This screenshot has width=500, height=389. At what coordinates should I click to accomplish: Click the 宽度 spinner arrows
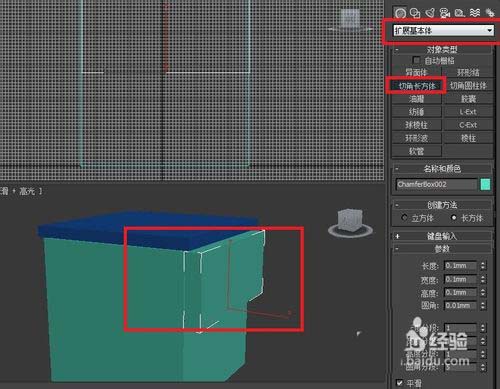pyautogui.click(x=483, y=279)
